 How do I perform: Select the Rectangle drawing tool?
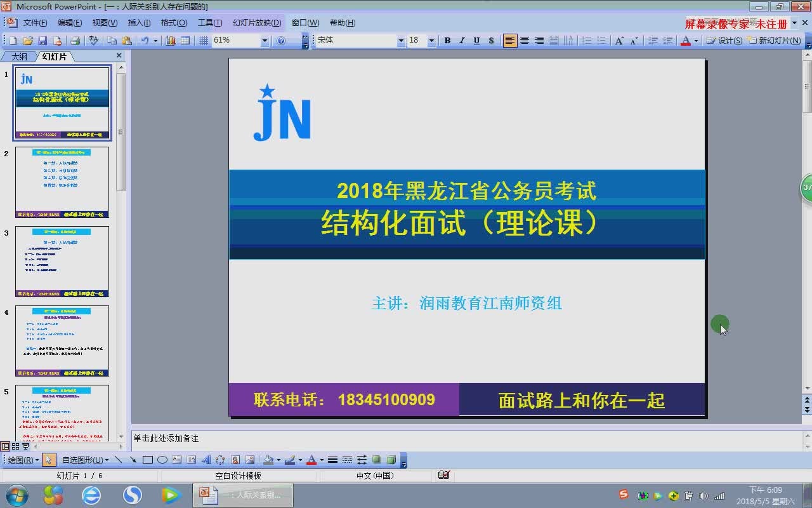(148, 460)
